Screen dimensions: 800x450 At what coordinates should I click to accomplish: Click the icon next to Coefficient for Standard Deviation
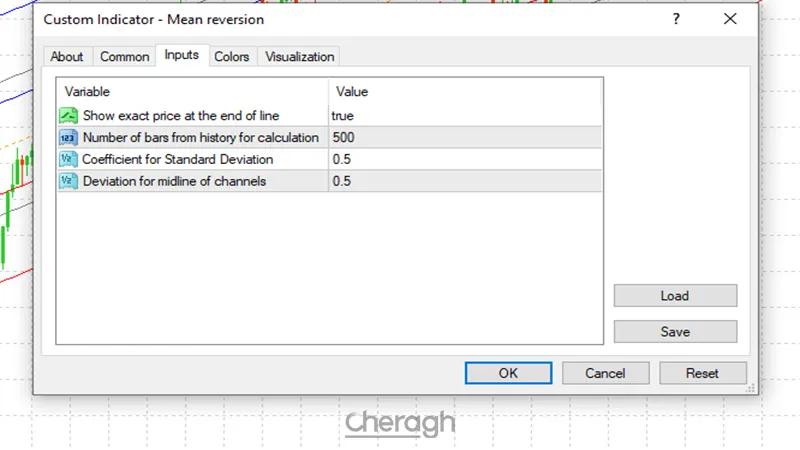click(x=69, y=159)
